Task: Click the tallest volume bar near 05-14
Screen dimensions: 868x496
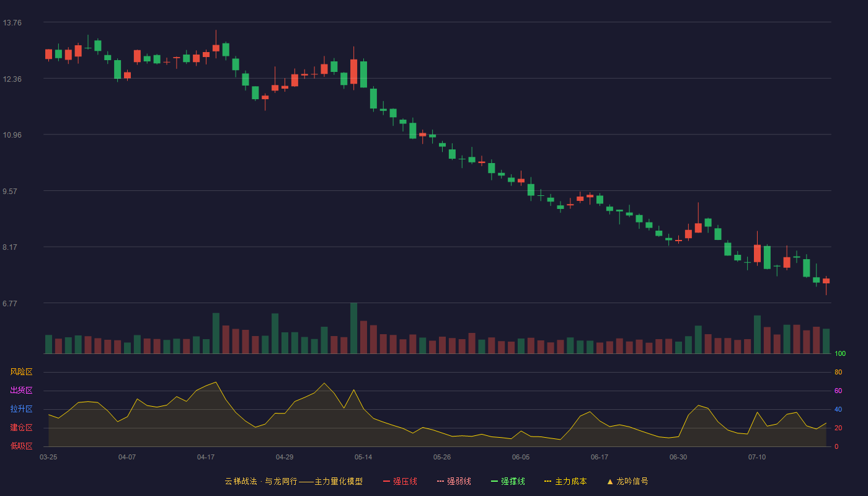Action: [353, 328]
